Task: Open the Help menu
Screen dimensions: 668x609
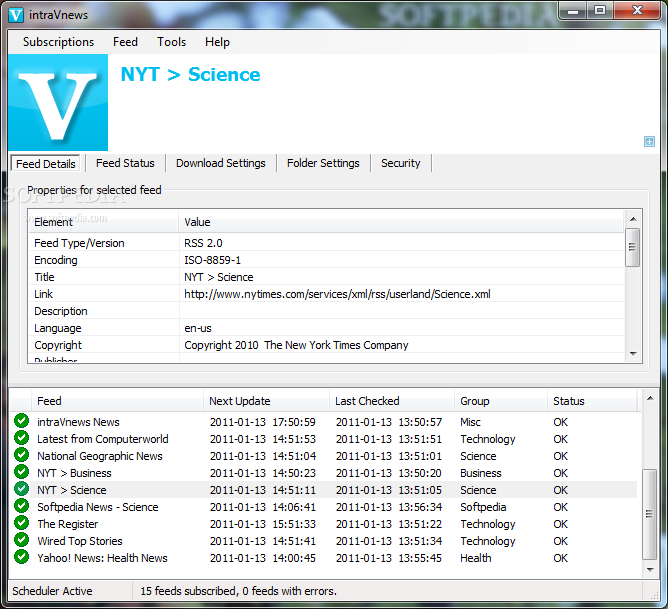Action: (217, 42)
